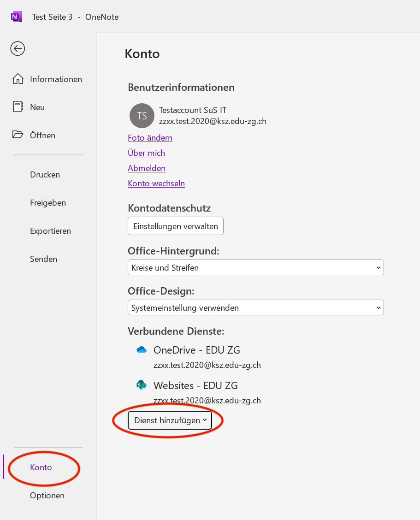Open the Exportieren section

50,231
